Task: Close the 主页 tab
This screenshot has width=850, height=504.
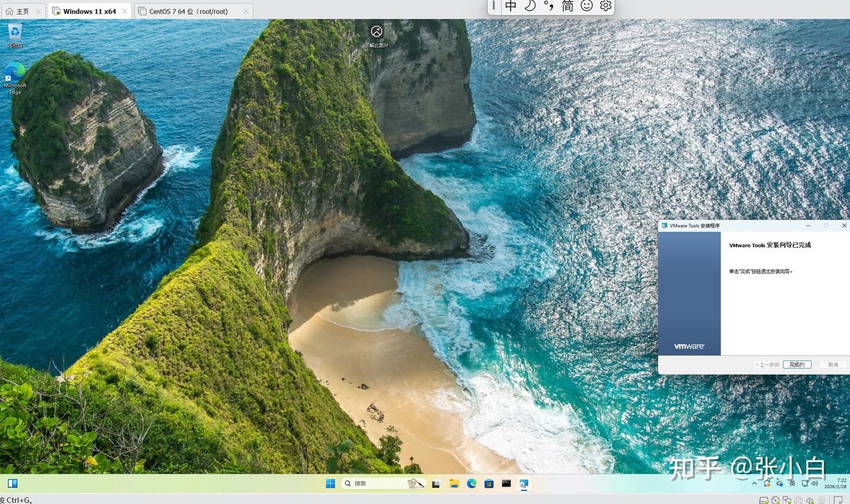Action: click(x=38, y=11)
